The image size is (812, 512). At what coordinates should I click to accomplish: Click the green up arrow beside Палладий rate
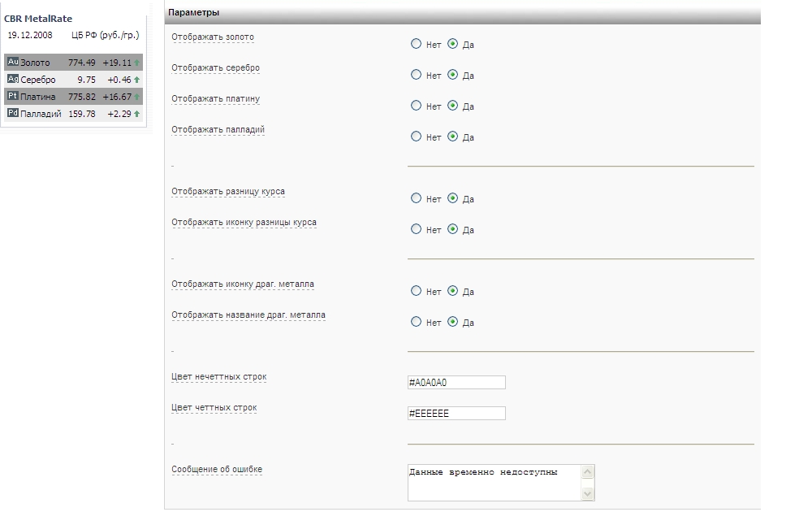coord(137,114)
